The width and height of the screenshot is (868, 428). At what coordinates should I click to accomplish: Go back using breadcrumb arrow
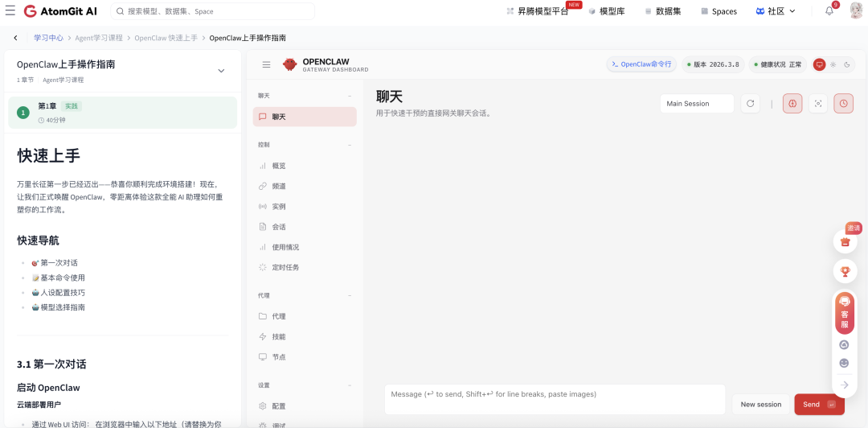(x=15, y=38)
